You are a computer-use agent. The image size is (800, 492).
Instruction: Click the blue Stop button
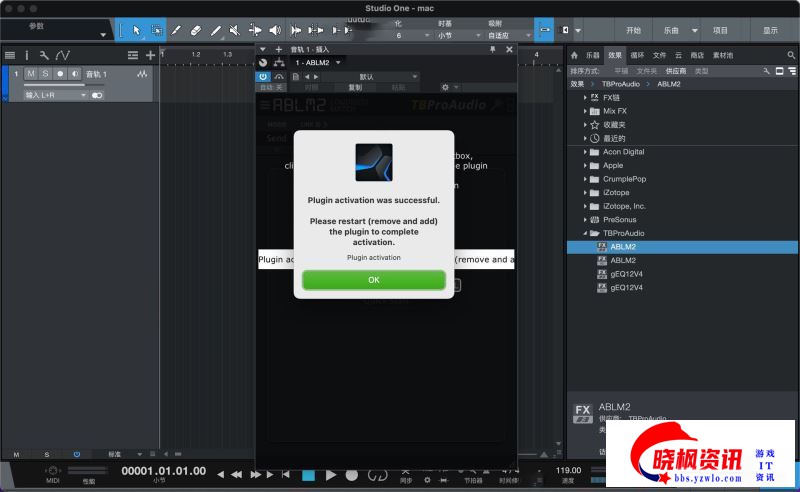(x=308, y=475)
